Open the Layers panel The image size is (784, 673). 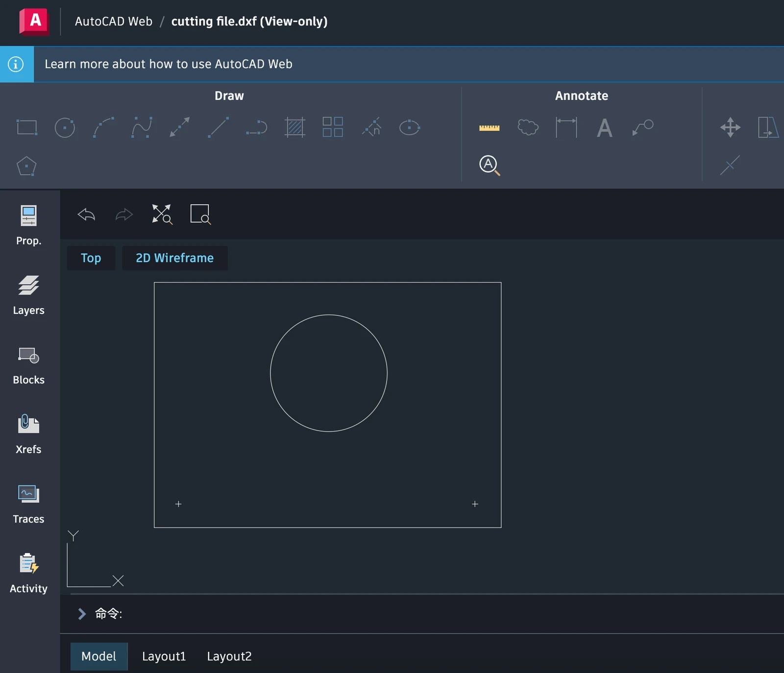tap(29, 295)
